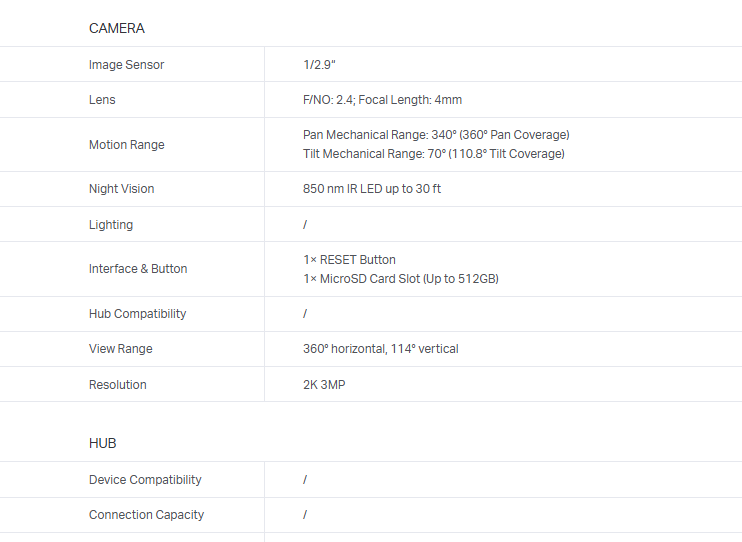The height and width of the screenshot is (542, 742).
Task: Select the Device Compatibility row label
Action: [145, 480]
